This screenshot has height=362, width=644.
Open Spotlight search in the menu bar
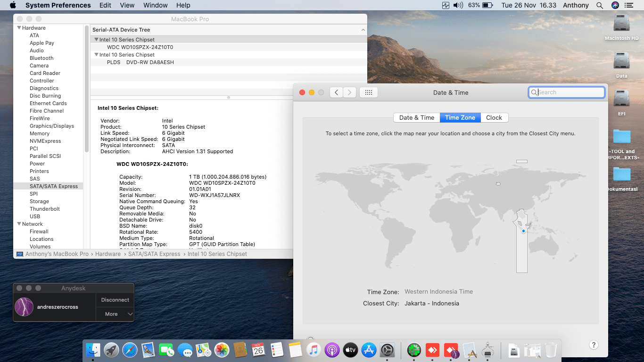coord(600,5)
